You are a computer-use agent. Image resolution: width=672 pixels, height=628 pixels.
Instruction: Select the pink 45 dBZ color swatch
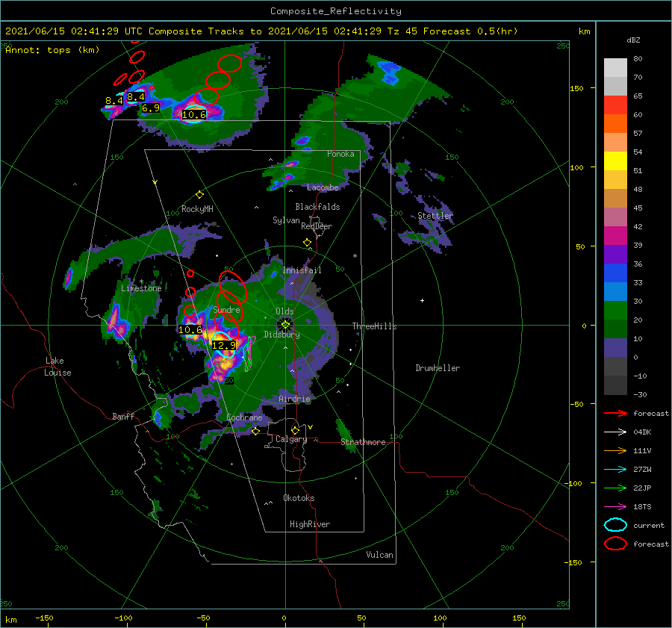coord(615,217)
